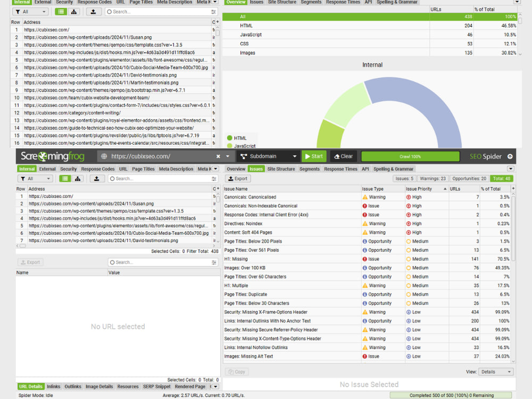The image size is (532, 399).
Task: Toggle the Opportunities: 20 filter
Action: coord(469,178)
